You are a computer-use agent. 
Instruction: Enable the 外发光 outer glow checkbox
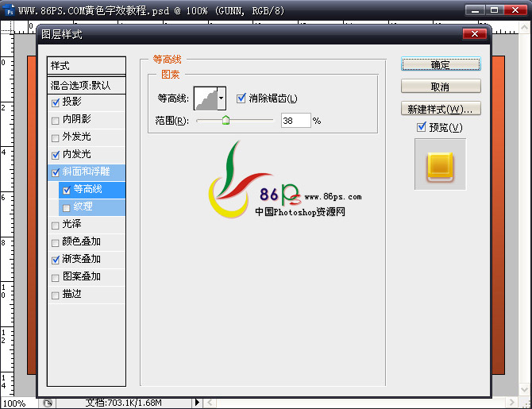pyautogui.click(x=56, y=138)
